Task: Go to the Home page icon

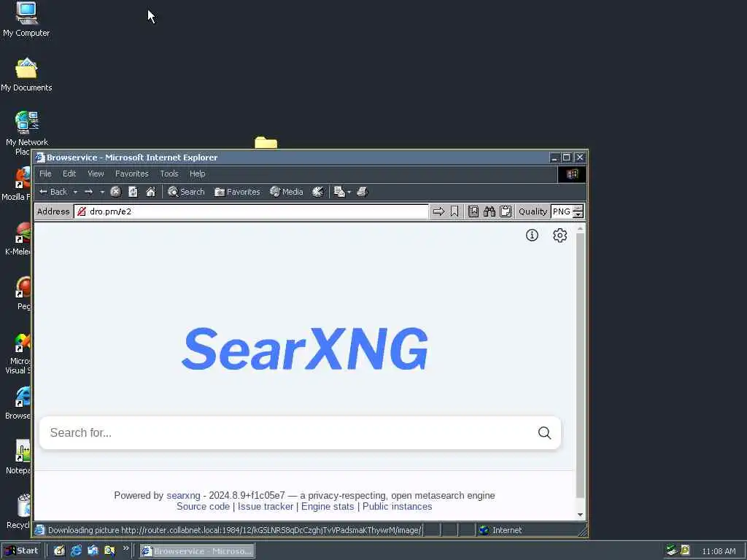Action: (150, 192)
